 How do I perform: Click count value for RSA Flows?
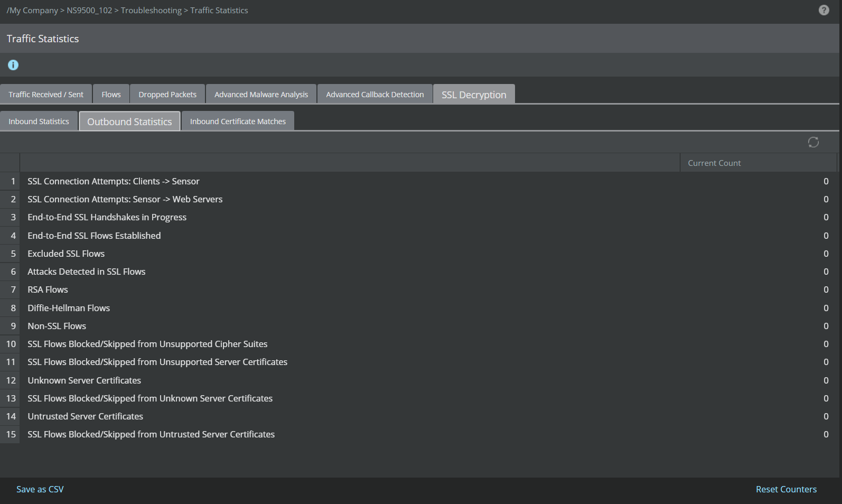point(826,290)
